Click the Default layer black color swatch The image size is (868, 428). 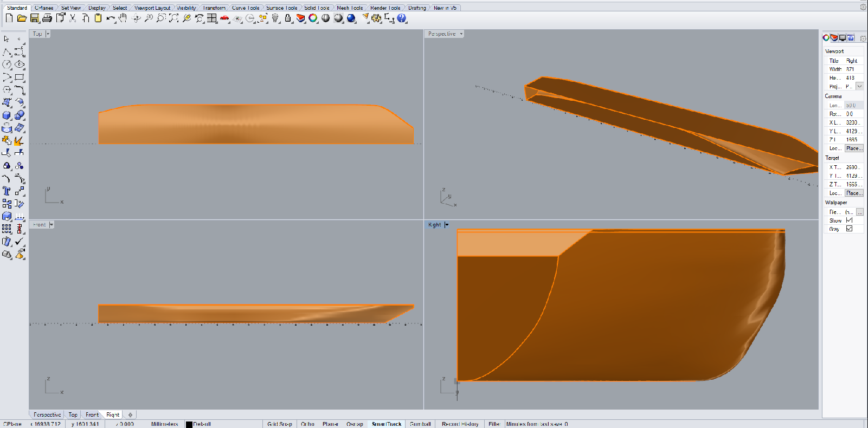point(189,424)
